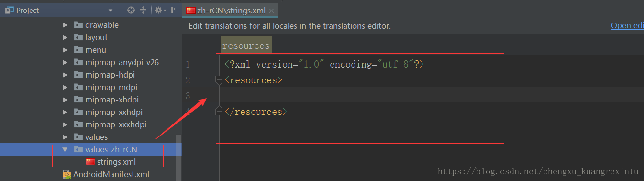This screenshot has height=181, width=644.
Task: Click the Project tool window icon
Action: [x=9, y=10]
